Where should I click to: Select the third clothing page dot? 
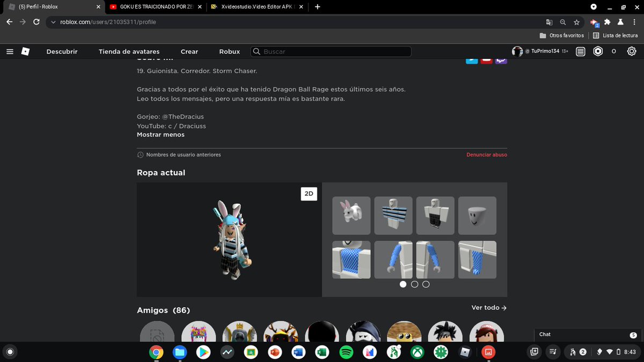pos(426,284)
